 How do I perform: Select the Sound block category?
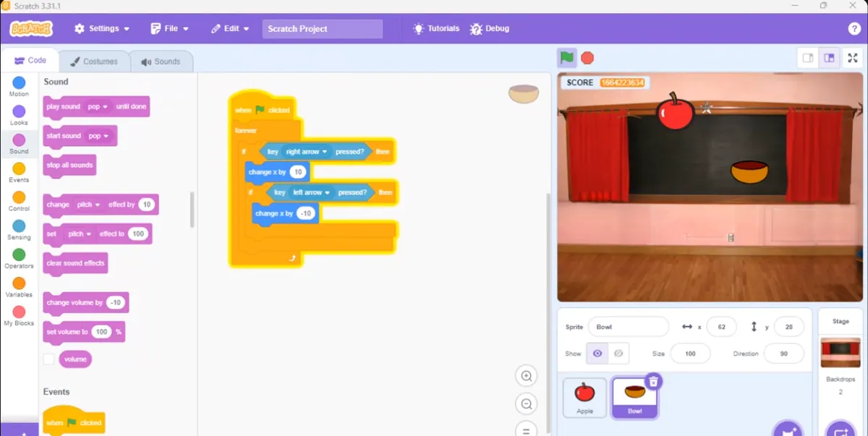coord(19,144)
